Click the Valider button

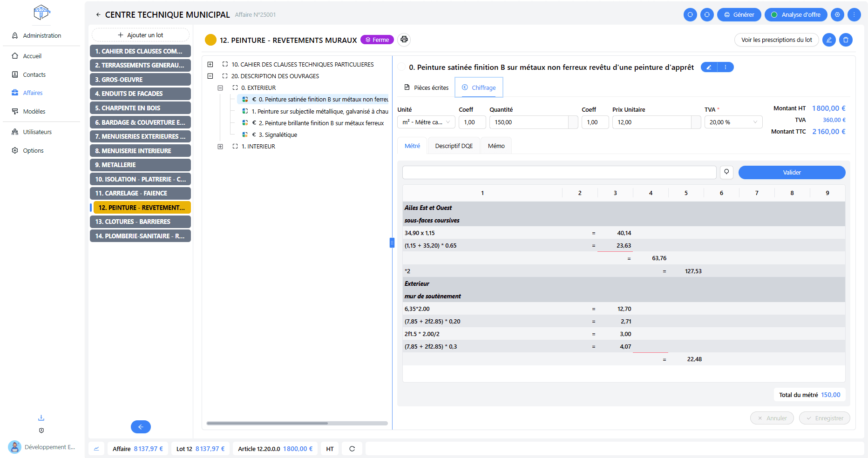coord(792,173)
